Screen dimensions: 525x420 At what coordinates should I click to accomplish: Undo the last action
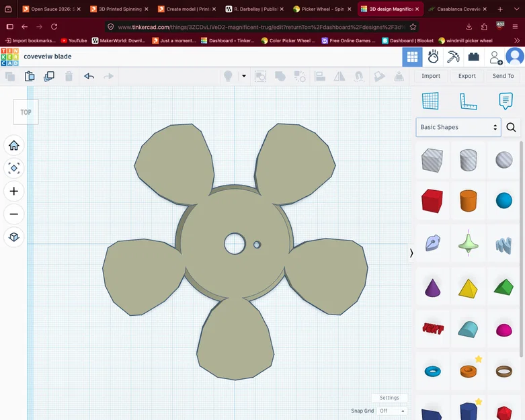click(89, 77)
